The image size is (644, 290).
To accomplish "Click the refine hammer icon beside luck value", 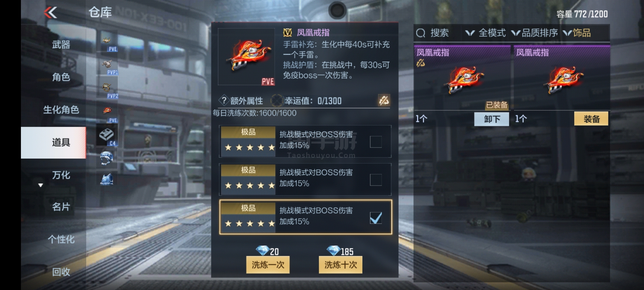I will point(384,100).
